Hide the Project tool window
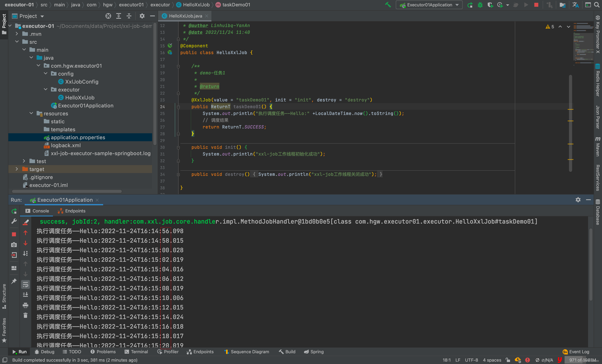The width and height of the screenshot is (602, 364). [152, 16]
